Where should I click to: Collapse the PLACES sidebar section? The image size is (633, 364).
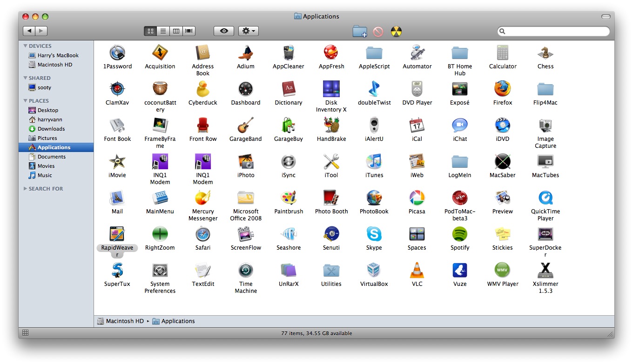coord(26,101)
